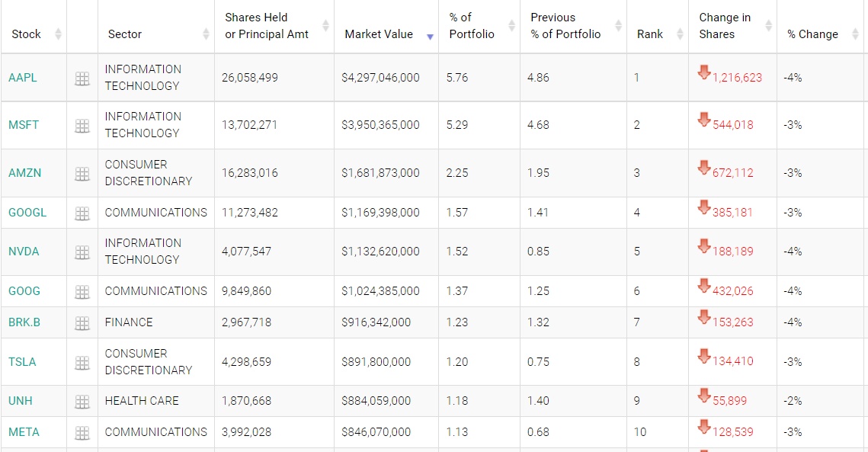This screenshot has width=868, height=452.
Task: Click the red down arrow in AAPL row
Action: tap(704, 73)
